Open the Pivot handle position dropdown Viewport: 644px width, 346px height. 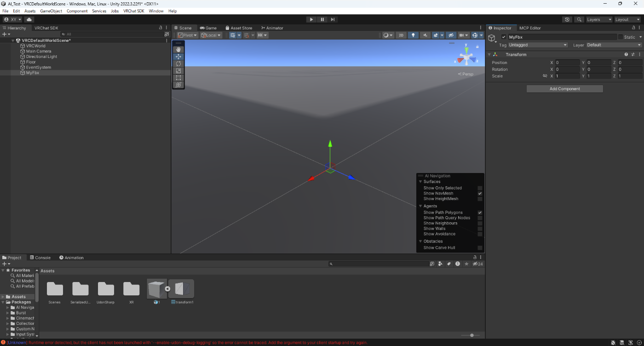tap(188, 35)
